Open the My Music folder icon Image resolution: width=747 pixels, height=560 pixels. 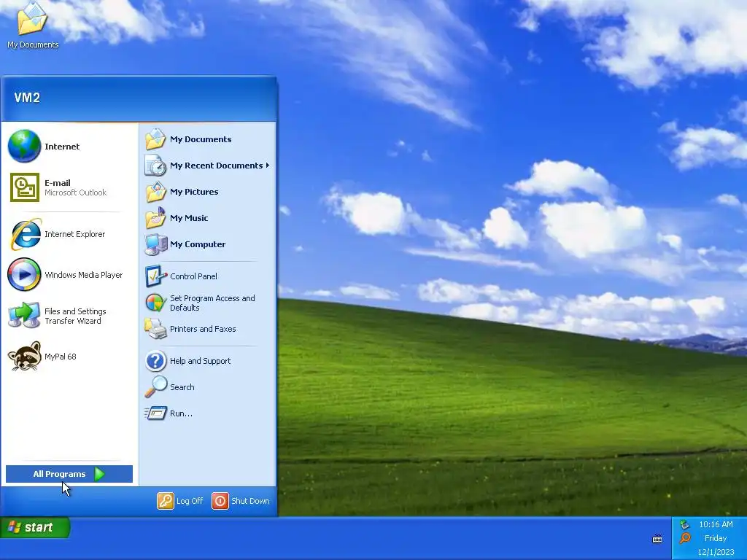tap(156, 217)
